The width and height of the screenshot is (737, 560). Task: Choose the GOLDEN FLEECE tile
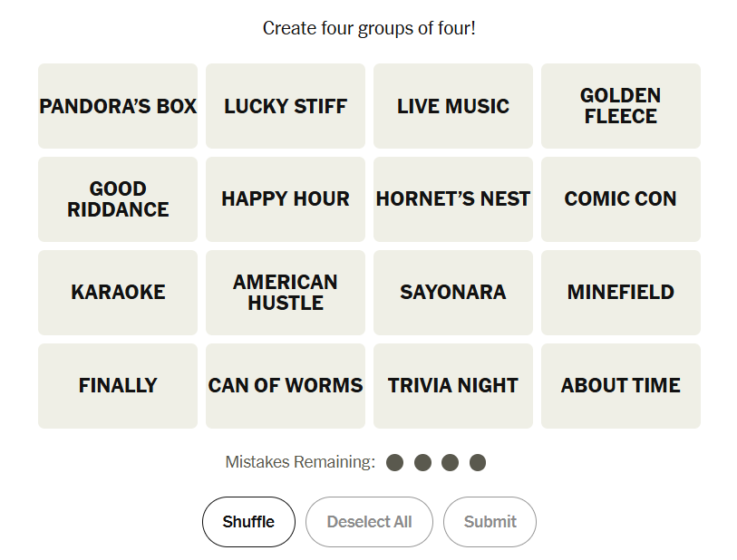(621, 106)
